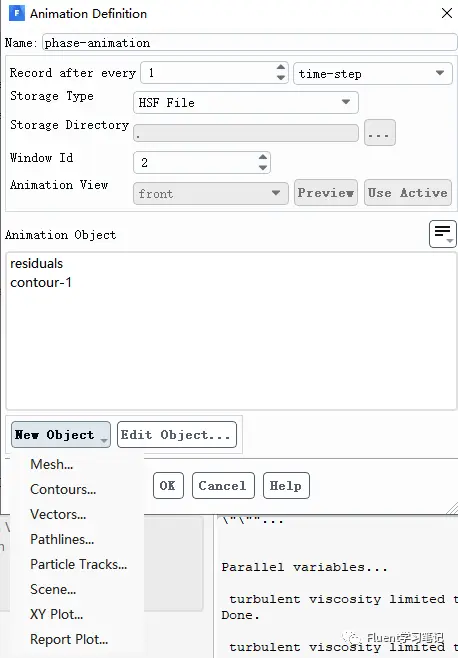Open the Animation Object list options icon
458x658 pixels.
442,234
